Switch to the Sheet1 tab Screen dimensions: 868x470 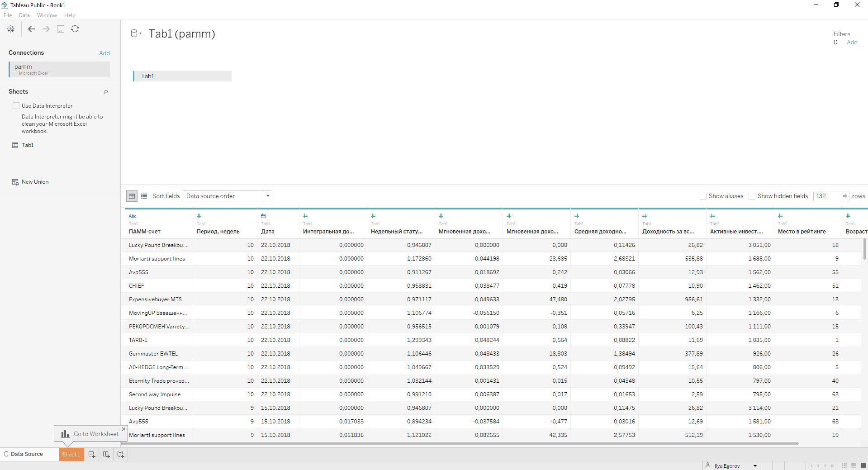point(71,455)
